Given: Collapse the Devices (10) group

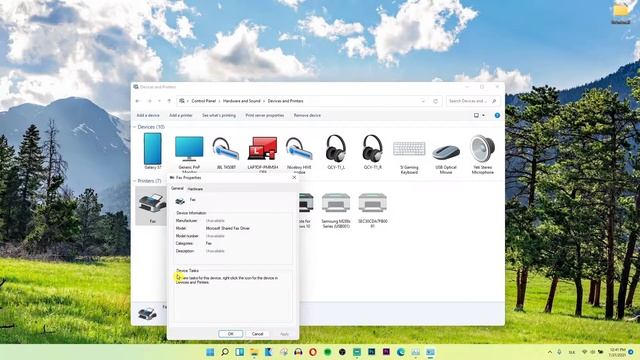Looking at the screenshot, I should point(135,127).
